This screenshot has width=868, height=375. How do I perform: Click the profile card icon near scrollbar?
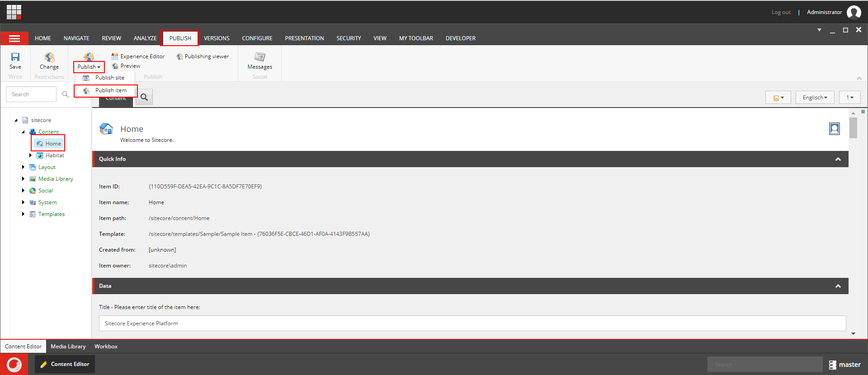pos(835,129)
